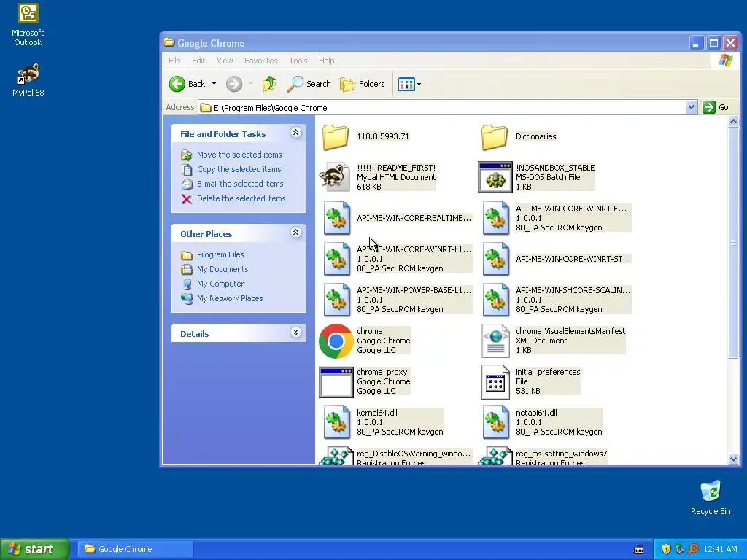Select the API-MS-WIN-CORE-WINRT-ST file icon

(x=496, y=259)
